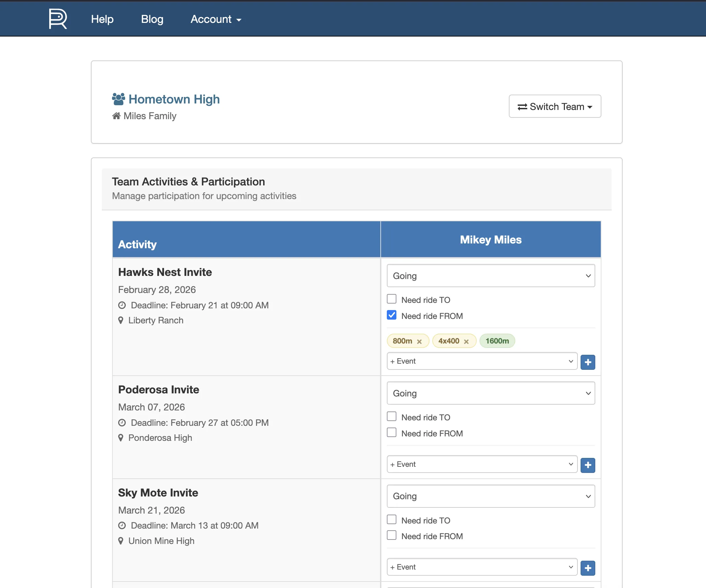Check Need ride FROM for Sky Mote Invite
This screenshot has width=706, height=588.
tap(392, 535)
